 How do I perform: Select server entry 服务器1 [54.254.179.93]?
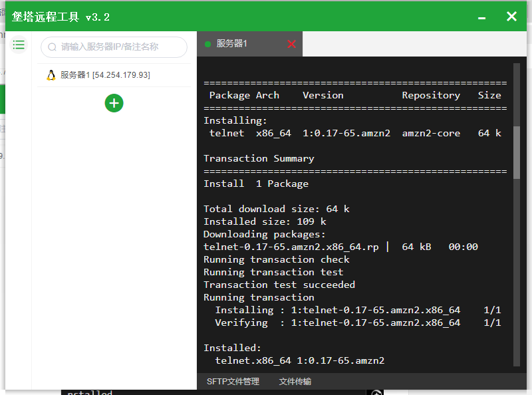[x=114, y=75]
